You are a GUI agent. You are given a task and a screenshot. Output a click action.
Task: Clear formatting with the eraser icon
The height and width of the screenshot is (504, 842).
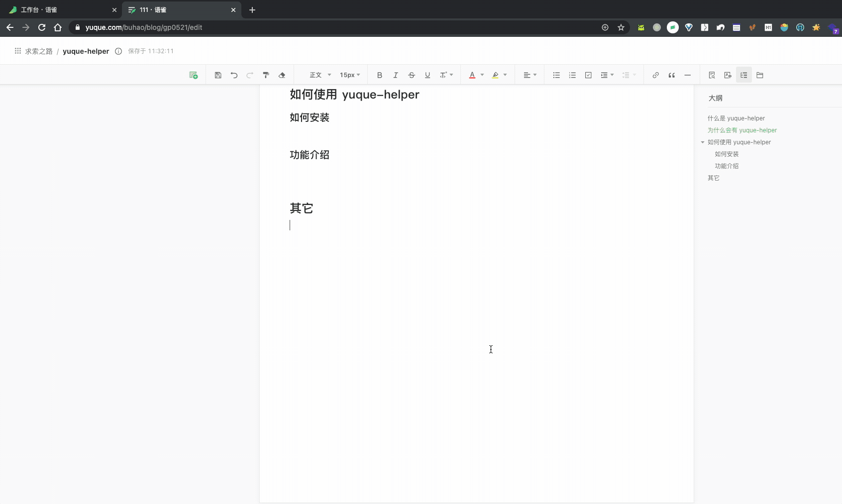click(282, 75)
